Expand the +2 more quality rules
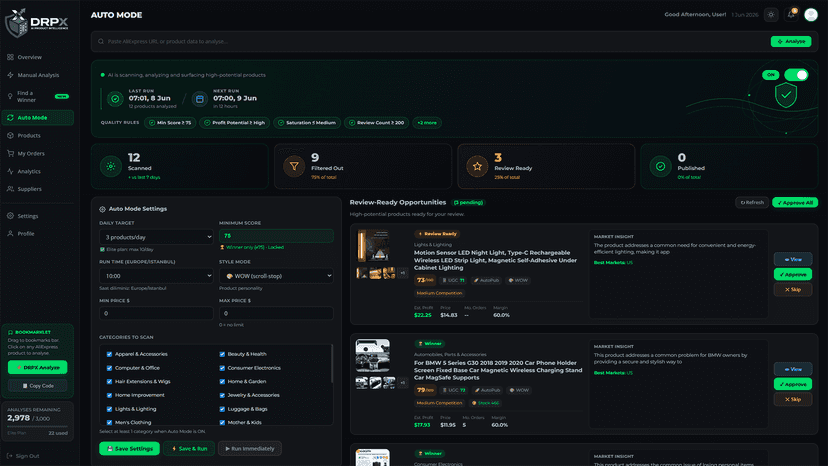 427,123
